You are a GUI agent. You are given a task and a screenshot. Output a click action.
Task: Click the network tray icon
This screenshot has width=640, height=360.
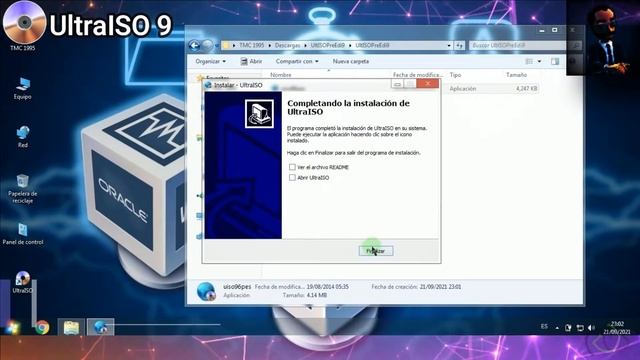click(580, 327)
